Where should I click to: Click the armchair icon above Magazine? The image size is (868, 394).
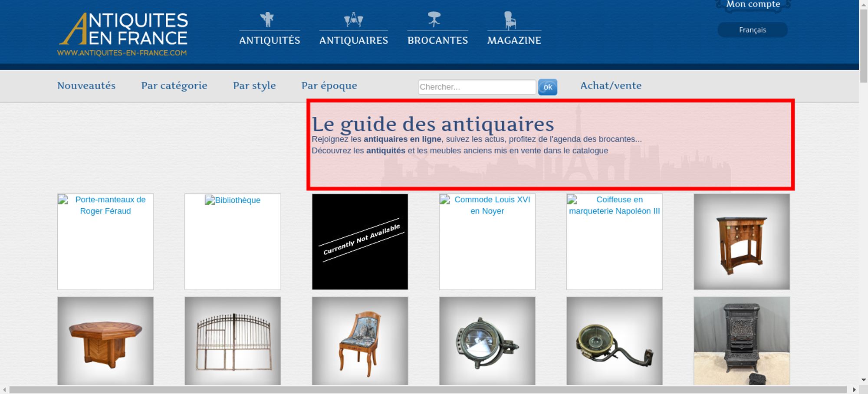pyautogui.click(x=510, y=20)
